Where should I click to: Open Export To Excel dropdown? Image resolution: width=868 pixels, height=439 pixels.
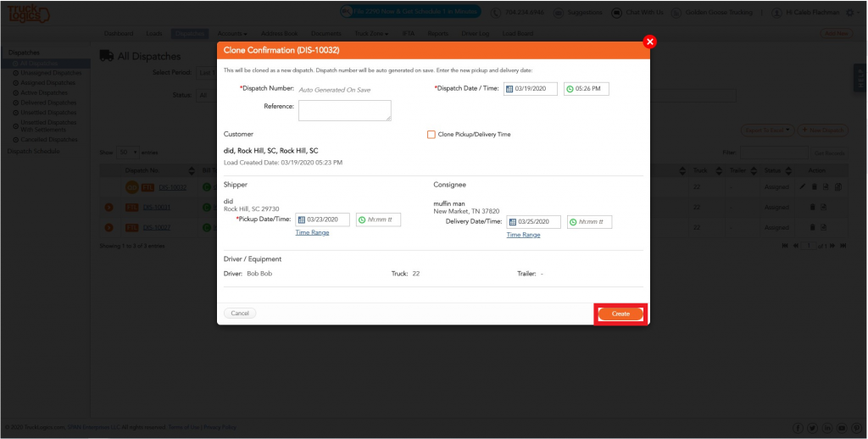[767, 131]
